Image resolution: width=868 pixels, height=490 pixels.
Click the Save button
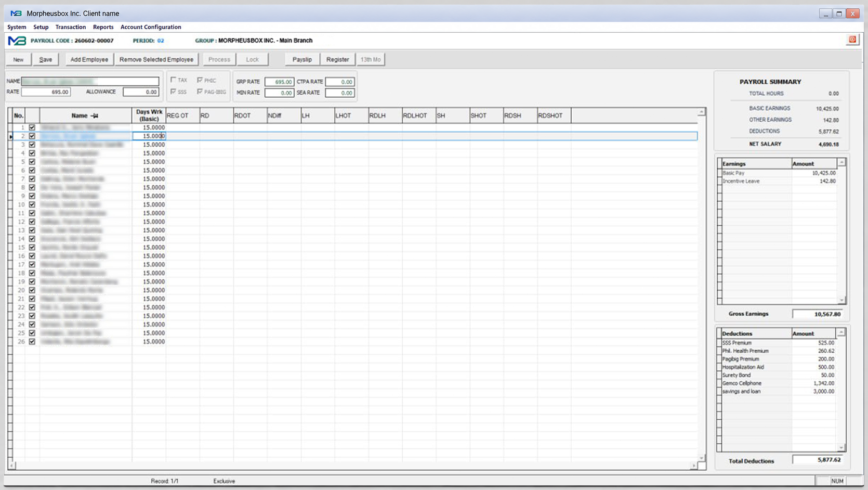pos(46,59)
